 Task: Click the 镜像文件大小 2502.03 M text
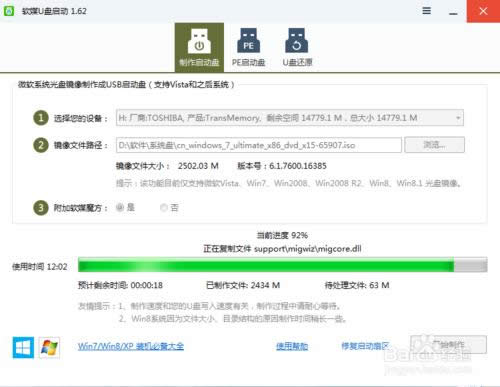(167, 166)
